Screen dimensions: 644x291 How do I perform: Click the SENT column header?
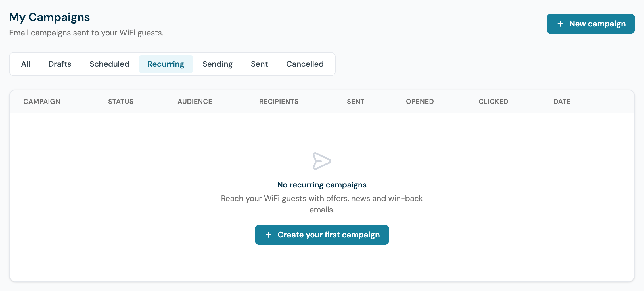[x=356, y=102]
